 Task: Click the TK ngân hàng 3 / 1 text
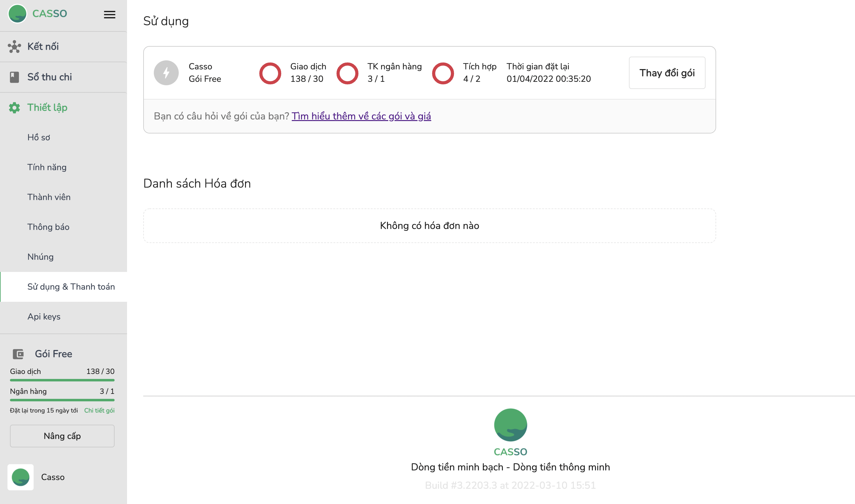click(394, 73)
